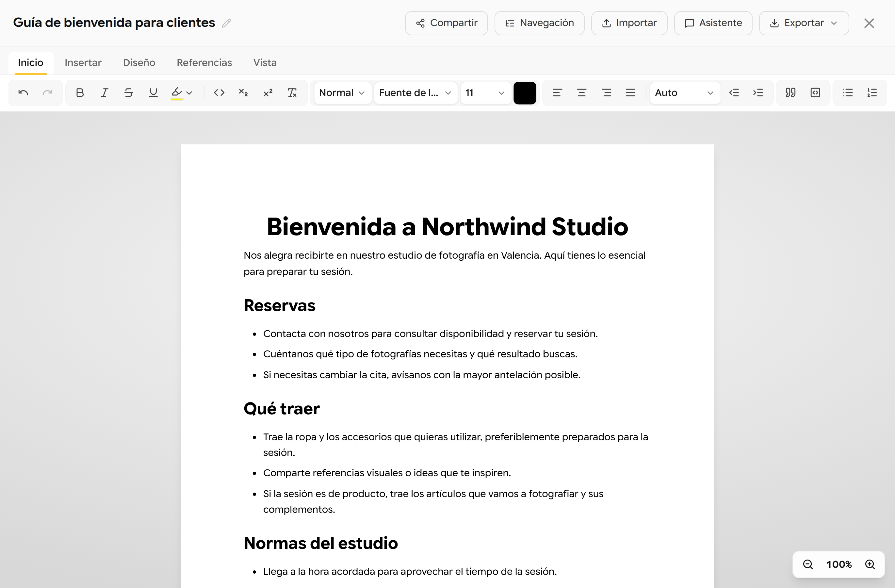Apply superscript formatting
895x588 pixels.
268,92
